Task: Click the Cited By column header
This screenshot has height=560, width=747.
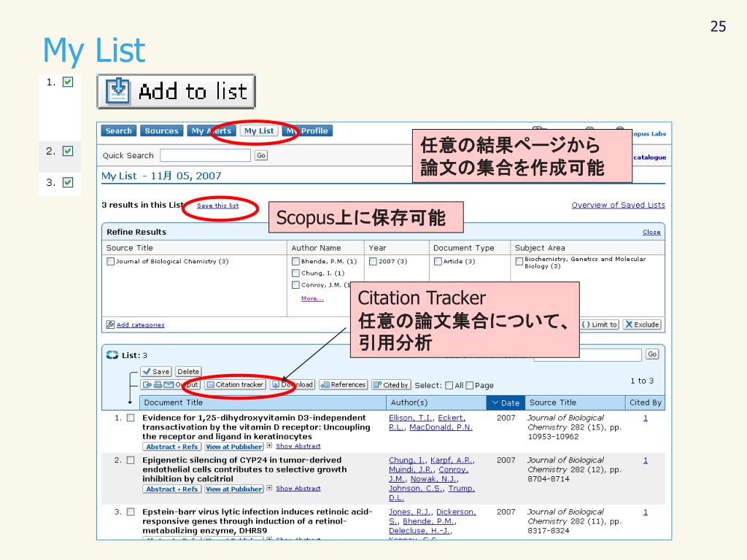Action: (x=645, y=402)
